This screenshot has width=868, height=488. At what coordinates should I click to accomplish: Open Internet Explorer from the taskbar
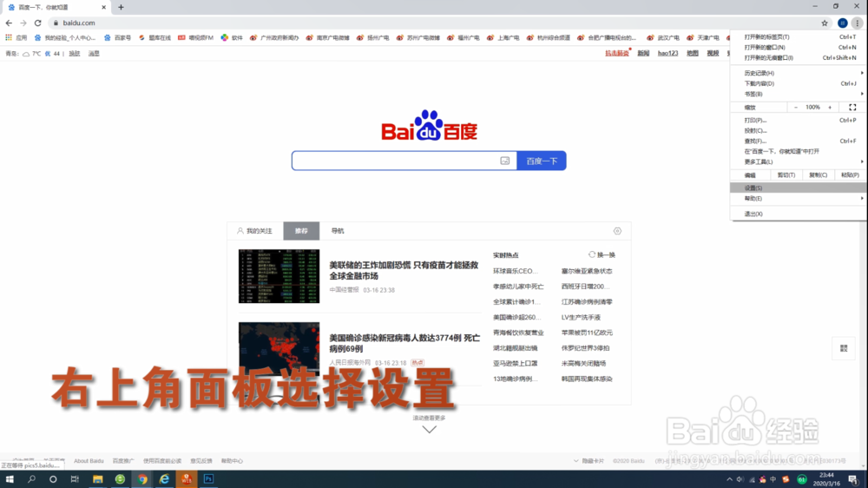(x=164, y=479)
